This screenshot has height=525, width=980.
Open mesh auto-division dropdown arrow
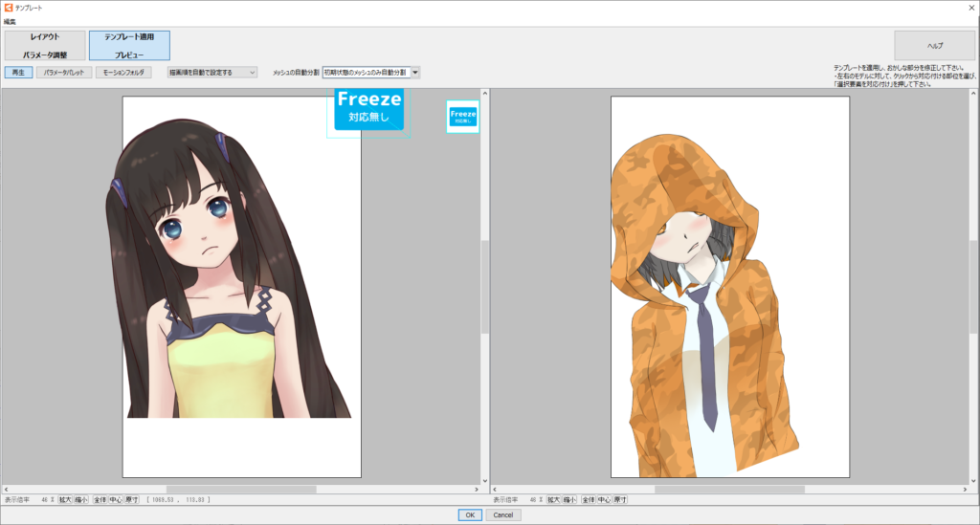tap(415, 73)
